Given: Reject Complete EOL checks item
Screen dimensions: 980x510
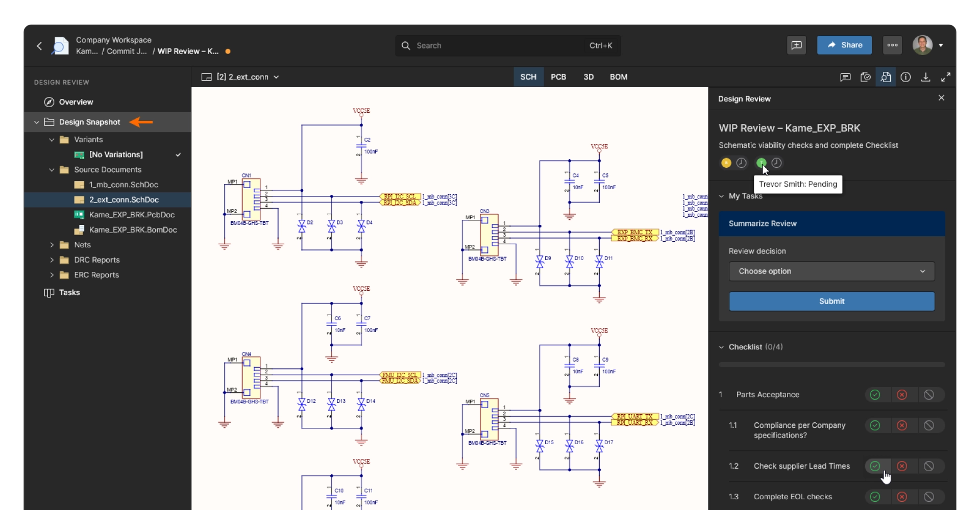Looking at the screenshot, I should pos(902,497).
